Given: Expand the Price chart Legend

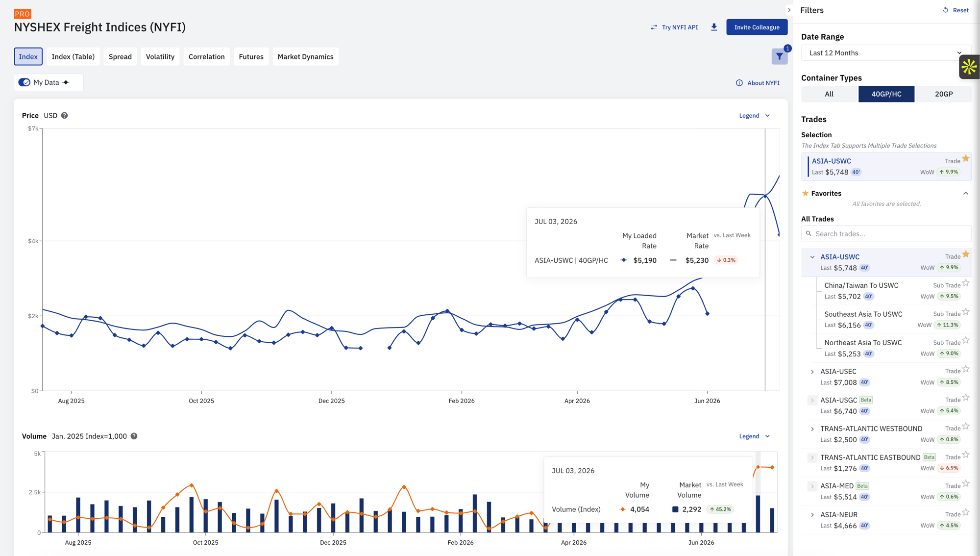Looking at the screenshot, I should [755, 116].
